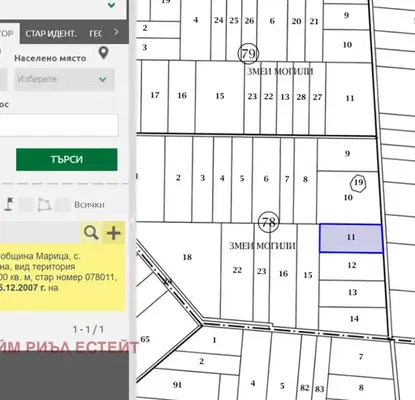Click the address text input field

tap(59, 125)
